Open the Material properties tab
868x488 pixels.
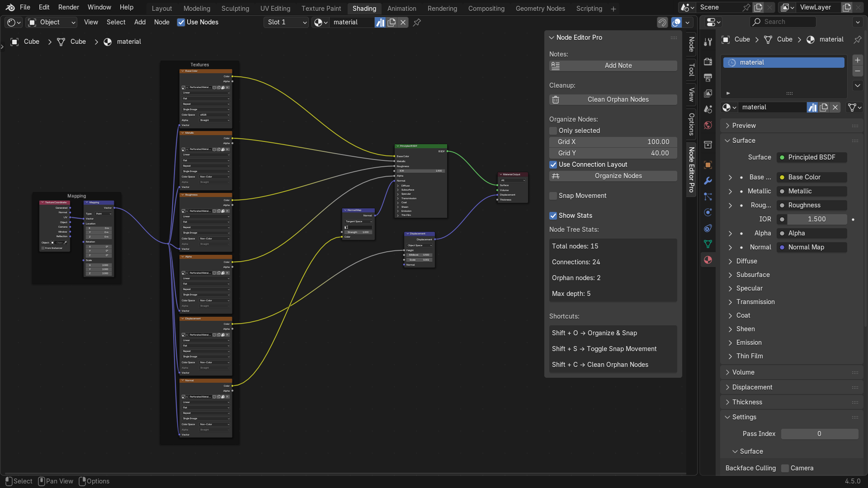click(x=708, y=260)
